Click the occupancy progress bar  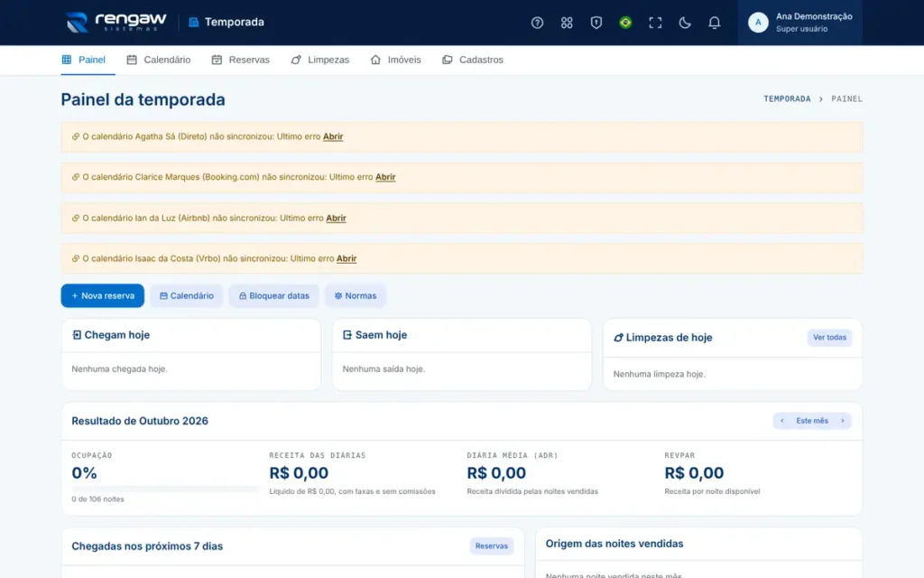click(164, 489)
